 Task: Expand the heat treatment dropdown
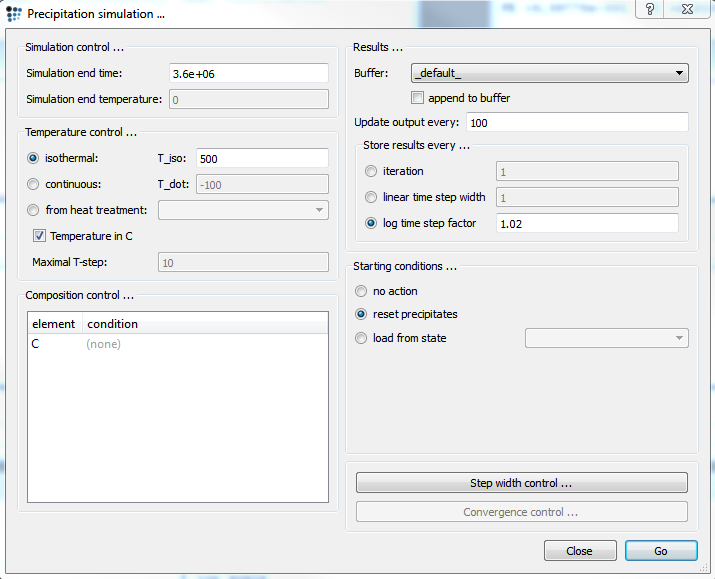243,210
